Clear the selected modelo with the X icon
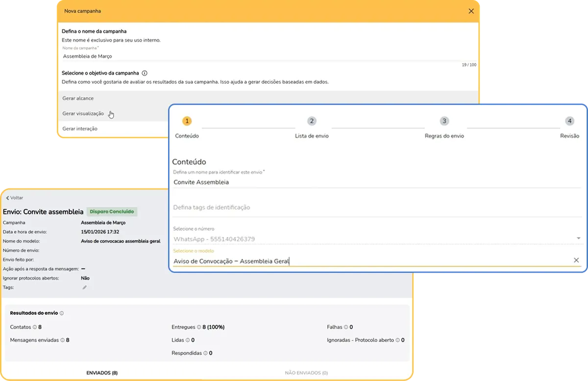 coord(576,261)
